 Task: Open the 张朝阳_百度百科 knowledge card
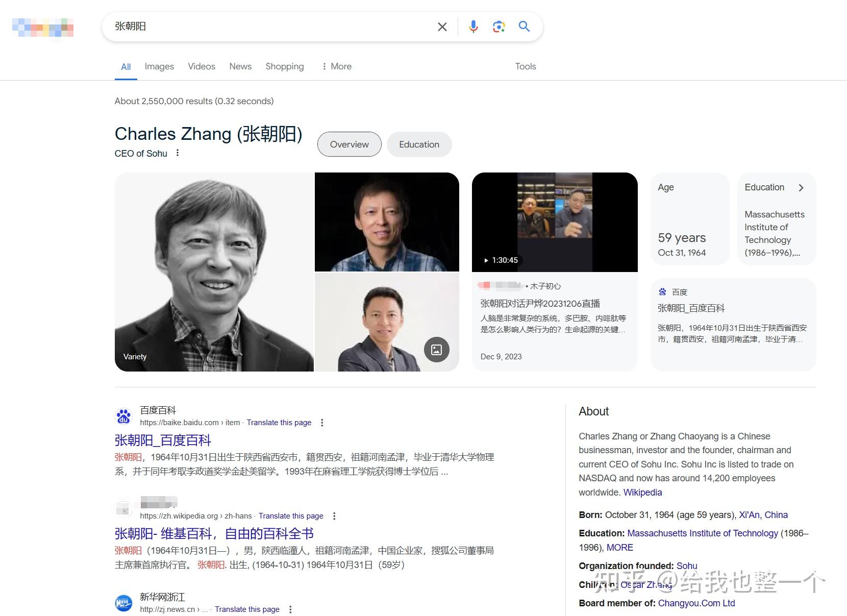coord(733,325)
